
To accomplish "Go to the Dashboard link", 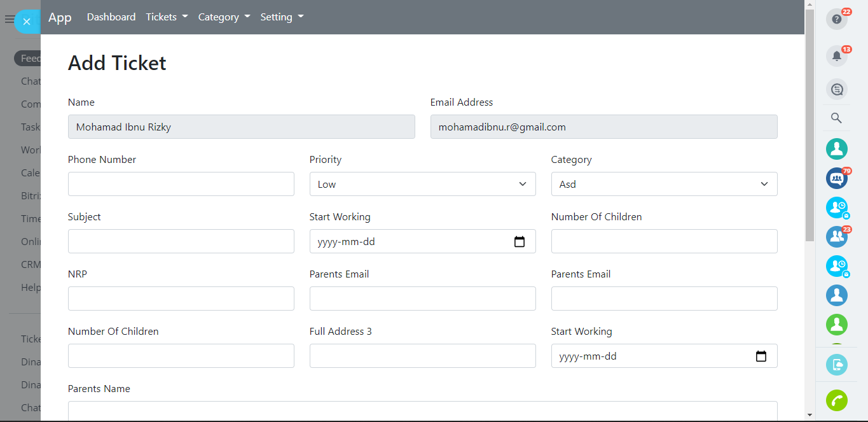I will pyautogui.click(x=111, y=17).
